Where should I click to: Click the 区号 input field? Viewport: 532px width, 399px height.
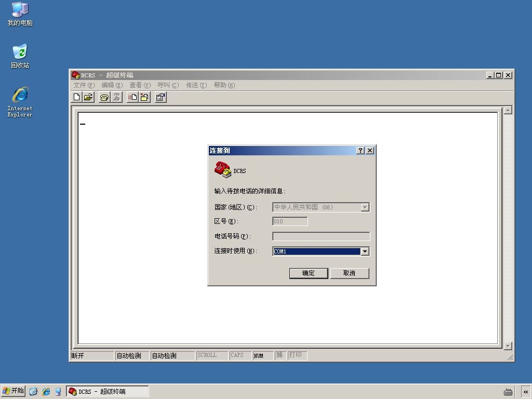click(x=290, y=221)
